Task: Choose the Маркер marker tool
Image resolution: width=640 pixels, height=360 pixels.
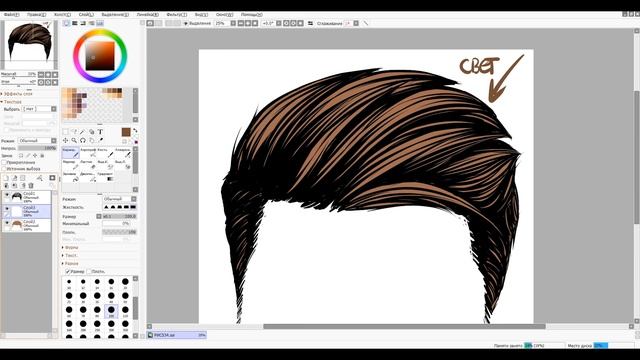Action: (x=71, y=164)
